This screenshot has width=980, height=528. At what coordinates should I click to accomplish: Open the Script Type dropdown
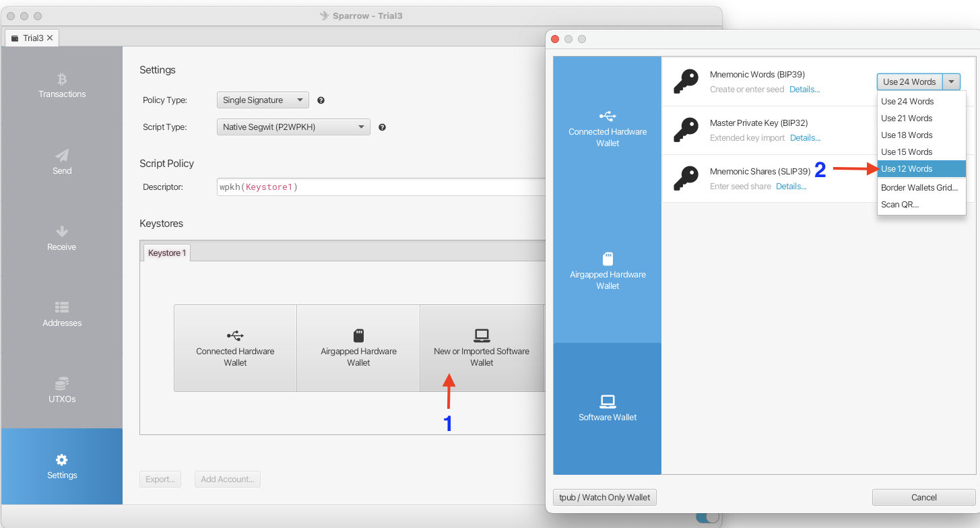click(294, 127)
